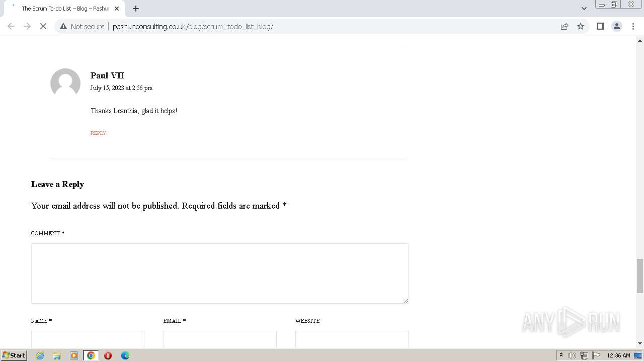Viewport: 644px width, 362px height.
Task: Click the 12:36 AM taskbar clock
Action: 618,355
